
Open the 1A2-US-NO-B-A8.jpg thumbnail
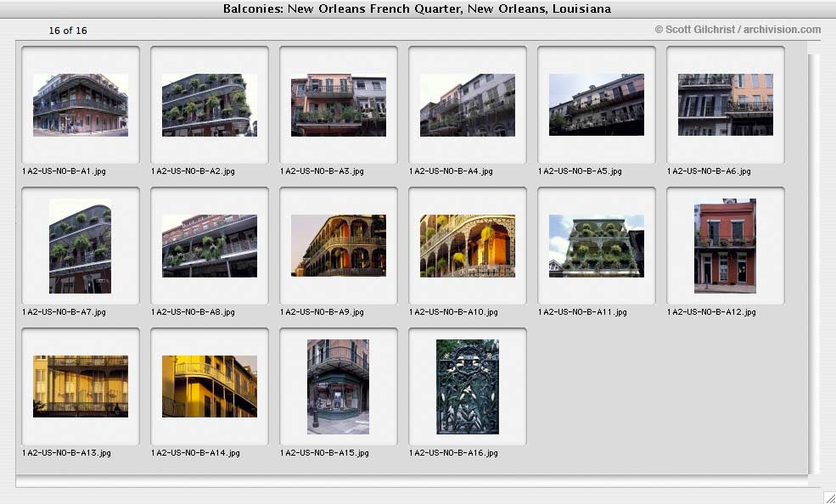[x=210, y=246]
